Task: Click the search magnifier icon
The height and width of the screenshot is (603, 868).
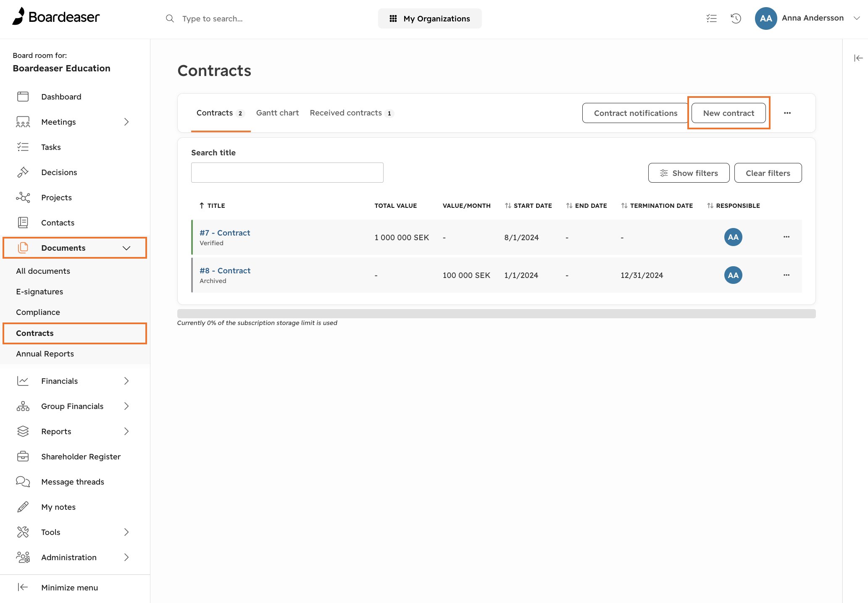Action: [170, 18]
